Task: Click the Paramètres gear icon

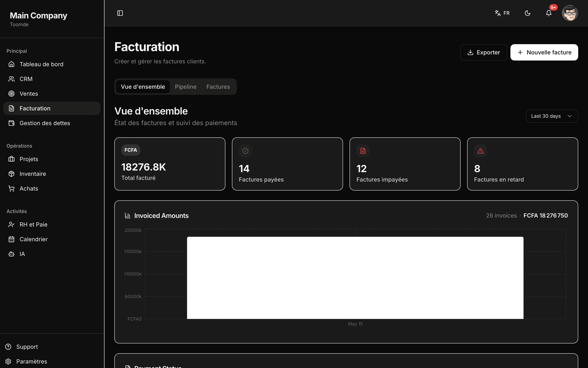Action: pyautogui.click(x=8, y=361)
